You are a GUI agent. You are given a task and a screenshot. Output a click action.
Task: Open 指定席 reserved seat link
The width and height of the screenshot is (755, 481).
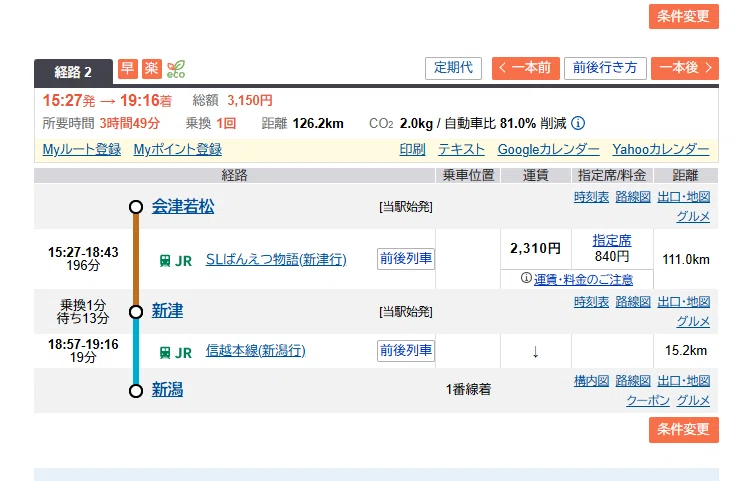612,240
